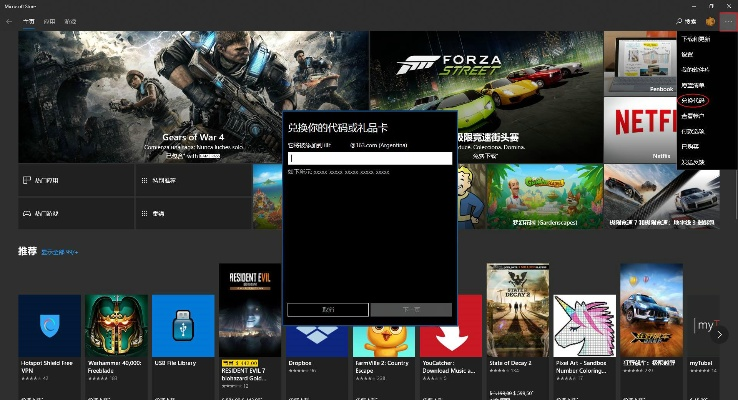Toggle the three-dot more menu

pos(729,22)
